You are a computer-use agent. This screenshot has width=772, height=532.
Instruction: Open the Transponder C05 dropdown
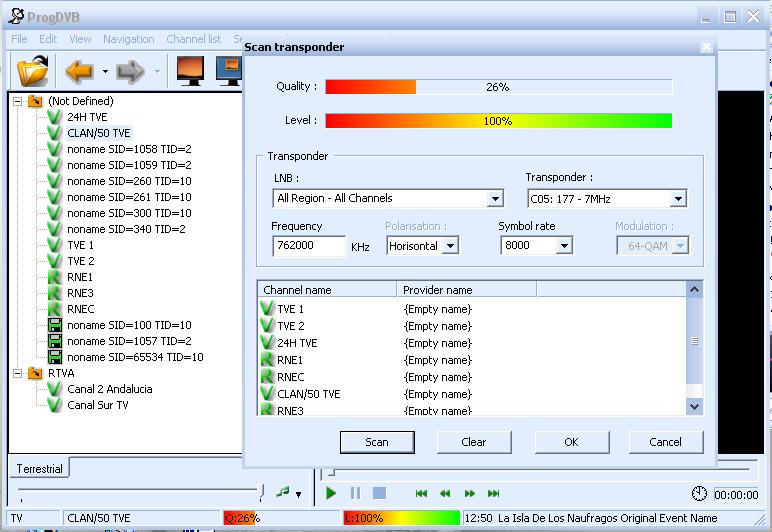click(679, 199)
